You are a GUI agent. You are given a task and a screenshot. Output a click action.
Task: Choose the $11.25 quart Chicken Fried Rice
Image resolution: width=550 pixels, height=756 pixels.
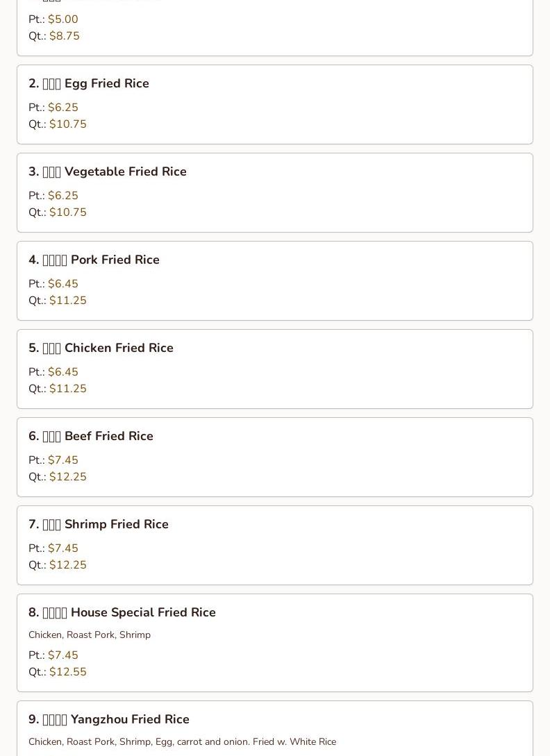pos(68,389)
